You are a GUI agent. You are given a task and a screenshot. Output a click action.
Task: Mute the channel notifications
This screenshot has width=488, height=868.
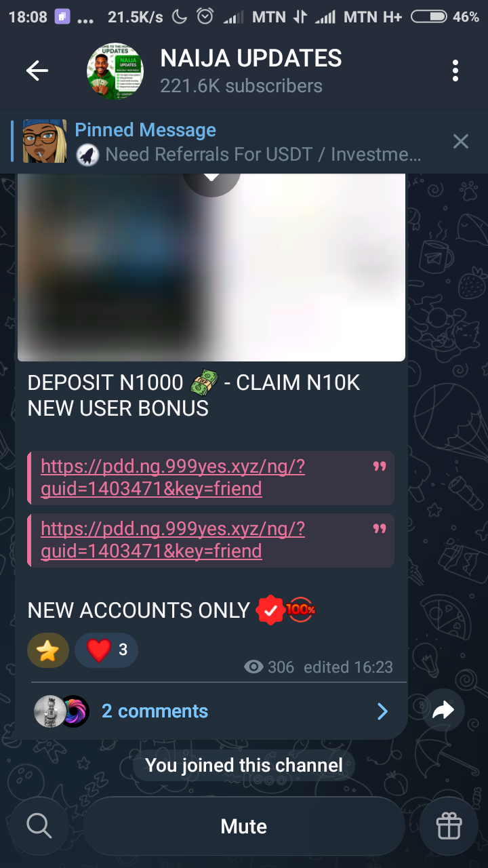(244, 827)
